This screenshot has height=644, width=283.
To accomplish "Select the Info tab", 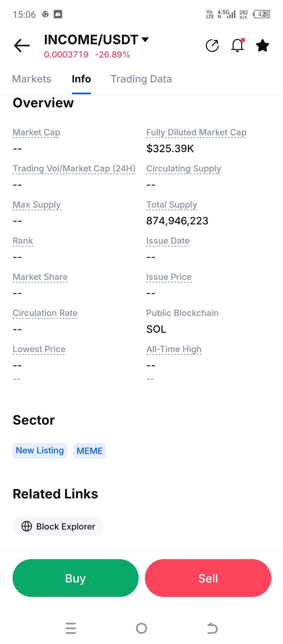I will click(x=81, y=79).
